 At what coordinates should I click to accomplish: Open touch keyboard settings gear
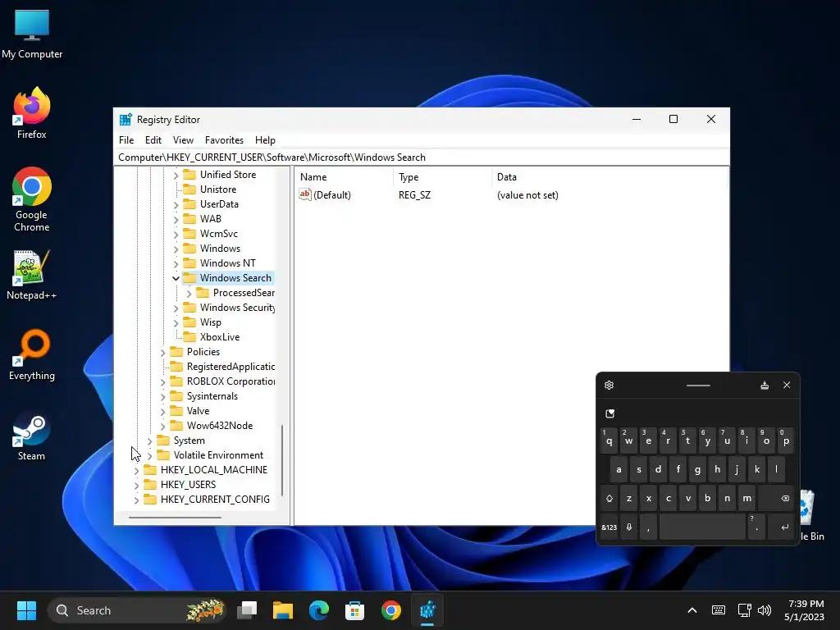(x=609, y=386)
